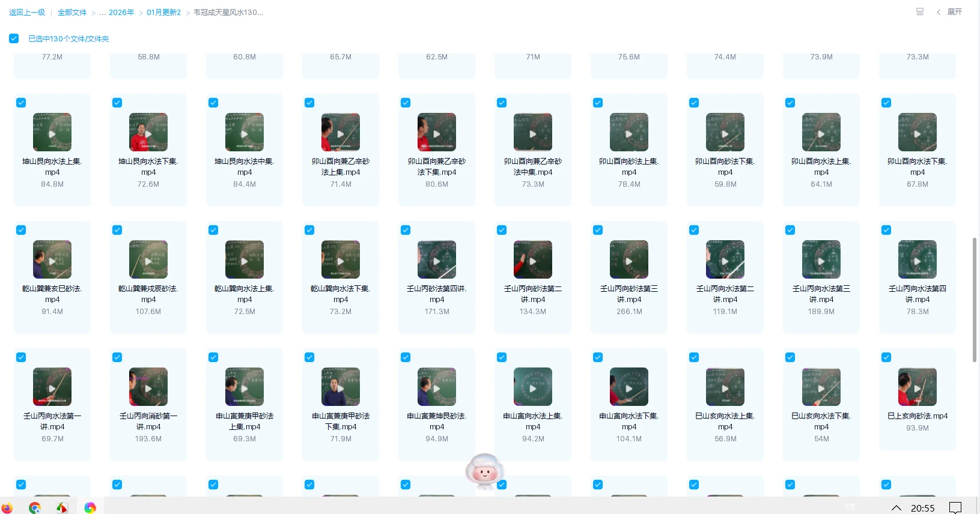Switch the file list view mode icon

coord(919,11)
